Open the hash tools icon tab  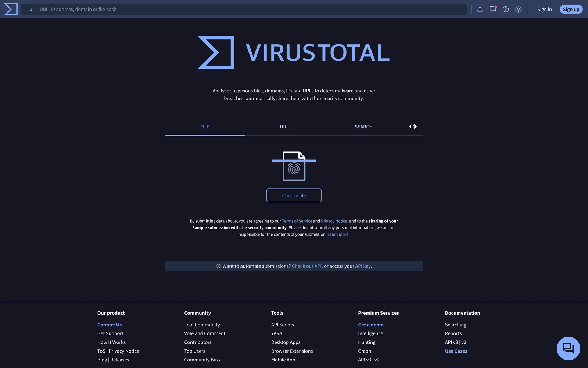point(413,127)
